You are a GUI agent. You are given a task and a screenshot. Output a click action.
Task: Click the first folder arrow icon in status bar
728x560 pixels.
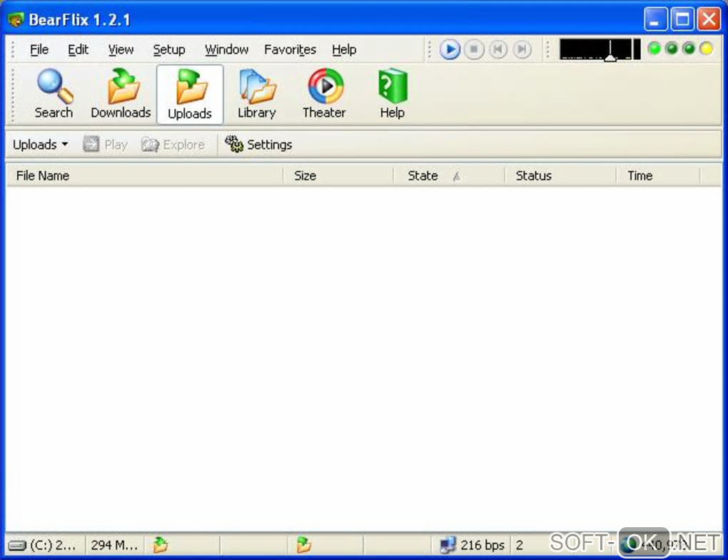click(160, 544)
